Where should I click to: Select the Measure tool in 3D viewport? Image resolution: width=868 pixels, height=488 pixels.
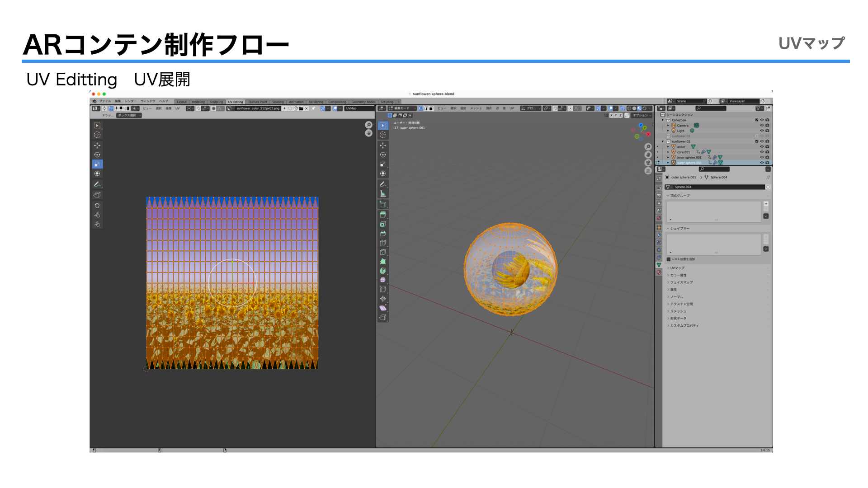click(x=383, y=193)
